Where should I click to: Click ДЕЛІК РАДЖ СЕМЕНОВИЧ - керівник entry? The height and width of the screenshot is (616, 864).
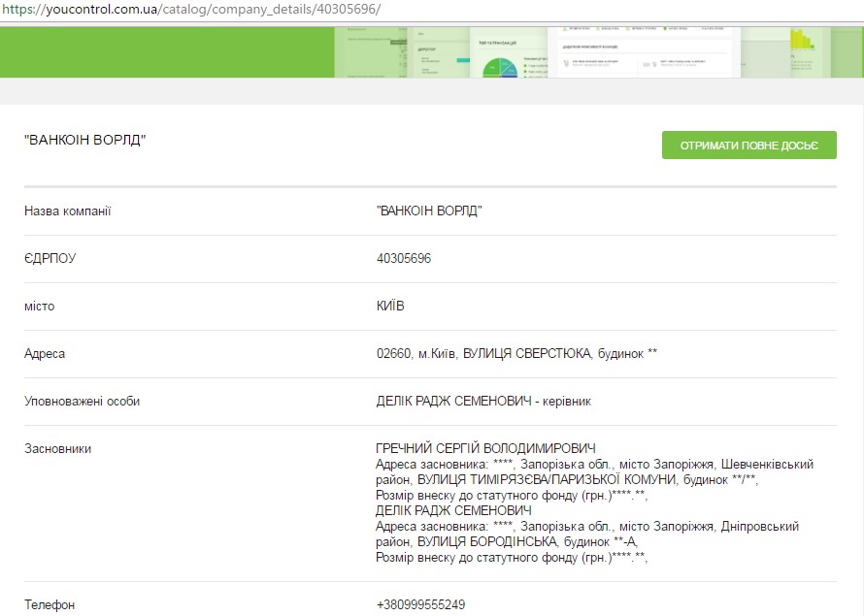point(483,402)
